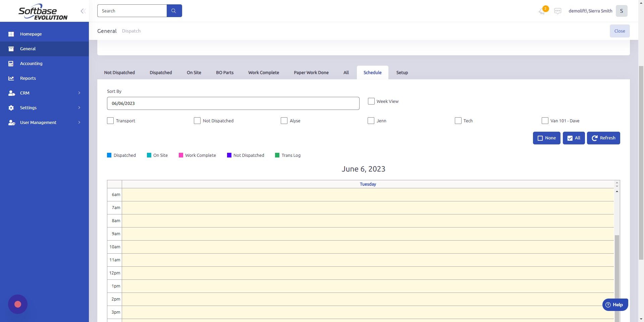Screen dimensions: 644x322
Task: Collapse the sidebar with double-chevron icon
Action: tap(83, 11)
